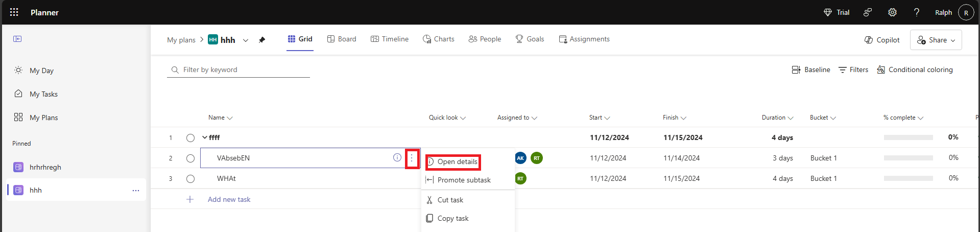Click Add new task
The image size is (980, 232).
coord(229,199)
